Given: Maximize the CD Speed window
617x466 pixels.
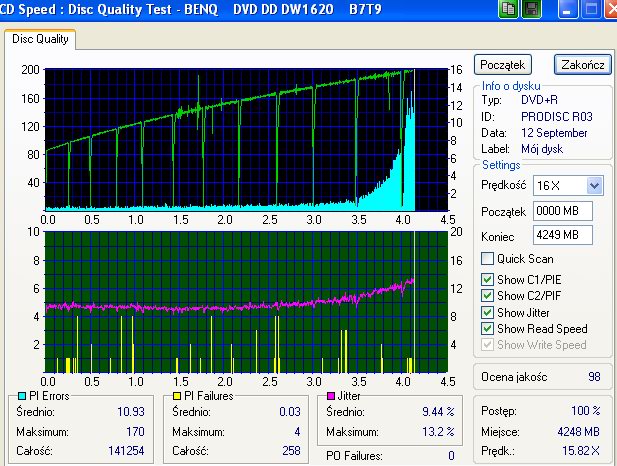Looking at the screenshot, I should (591, 9).
